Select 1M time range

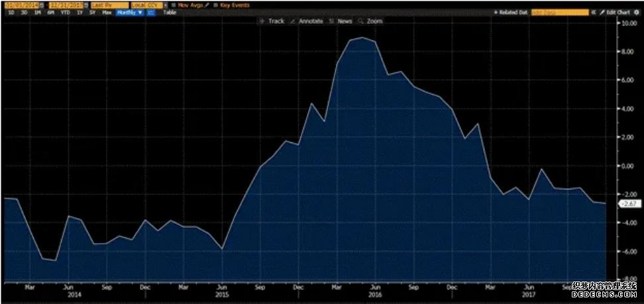(37, 13)
